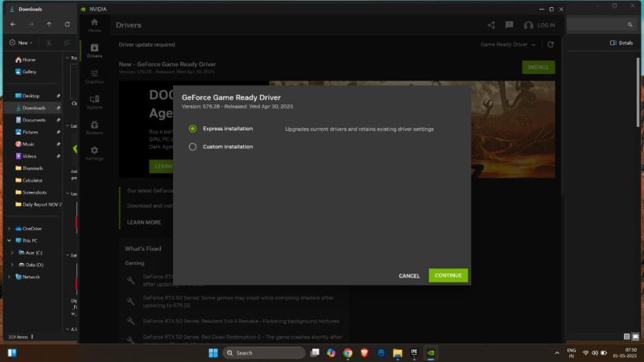Expand the Data (D:) drive node
644x362 pixels.
tap(12, 265)
